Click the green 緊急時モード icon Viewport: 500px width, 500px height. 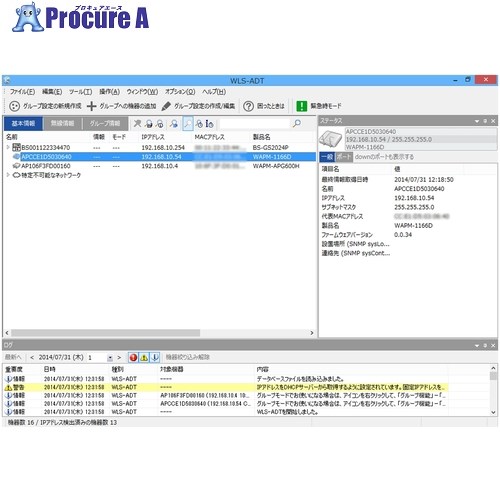click(x=301, y=106)
